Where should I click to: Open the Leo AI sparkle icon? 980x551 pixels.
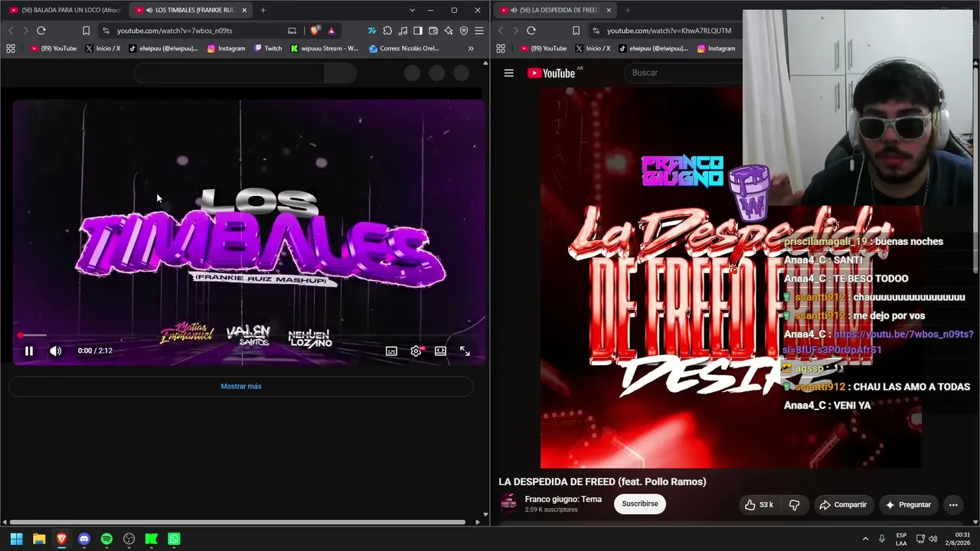pos(449,31)
